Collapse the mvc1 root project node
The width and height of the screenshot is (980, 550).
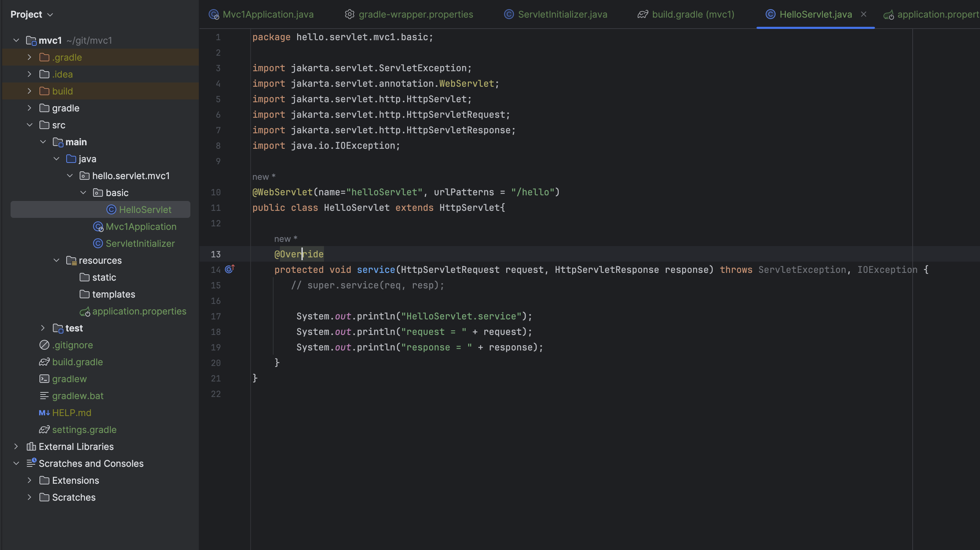tap(16, 40)
